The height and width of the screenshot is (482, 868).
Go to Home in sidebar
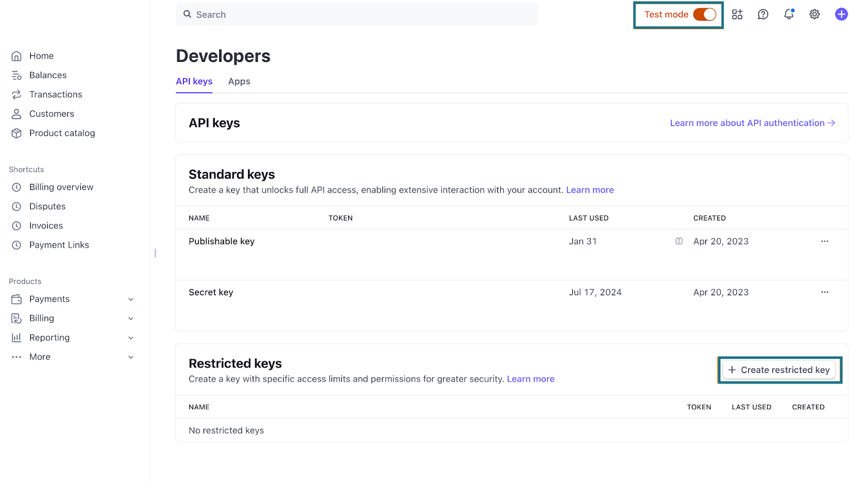point(41,56)
